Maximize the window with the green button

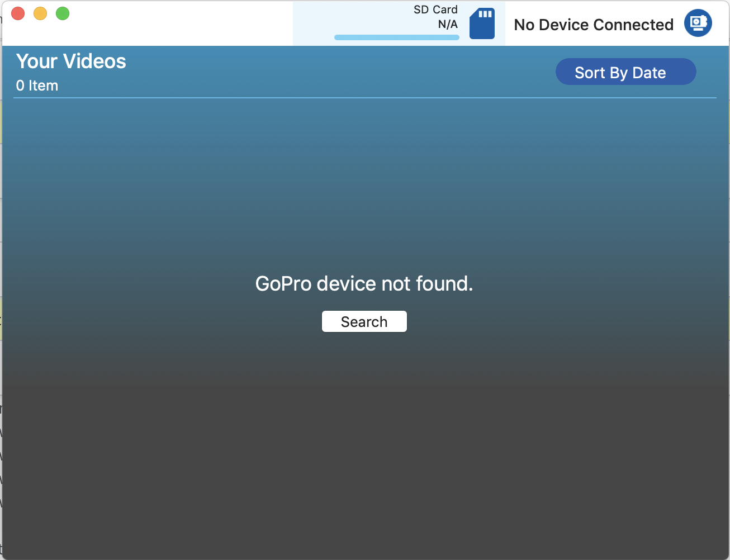[63, 13]
